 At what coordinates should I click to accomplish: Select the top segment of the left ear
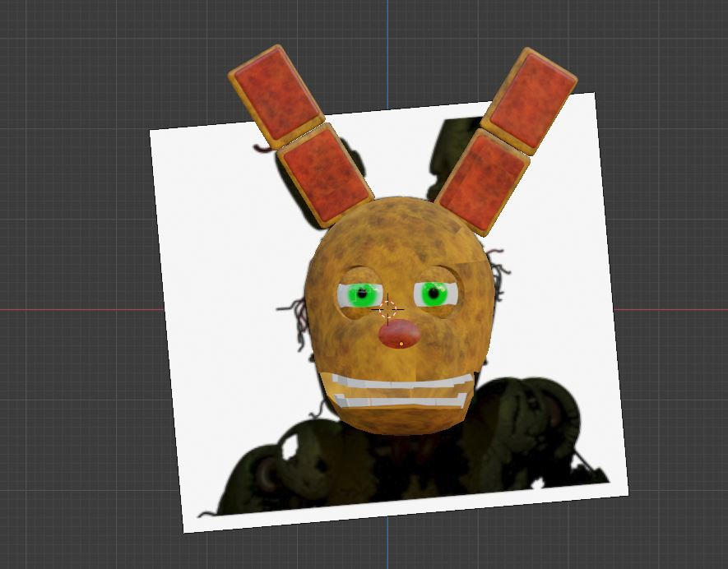[276, 96]
